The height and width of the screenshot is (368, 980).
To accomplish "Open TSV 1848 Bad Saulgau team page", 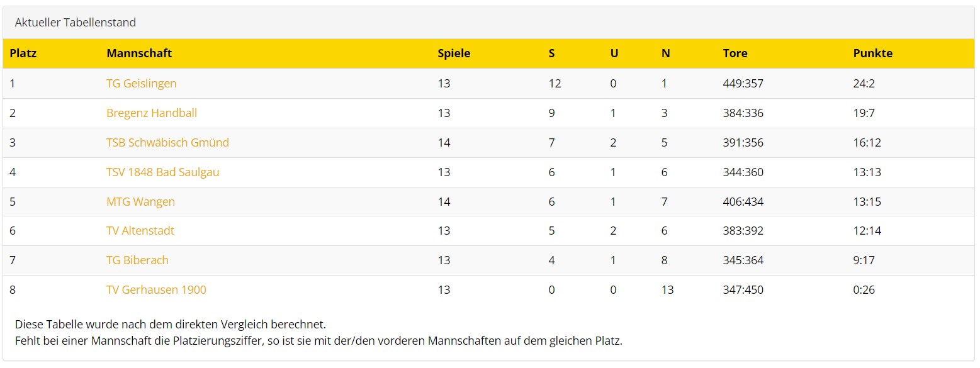I will point(163,172).
